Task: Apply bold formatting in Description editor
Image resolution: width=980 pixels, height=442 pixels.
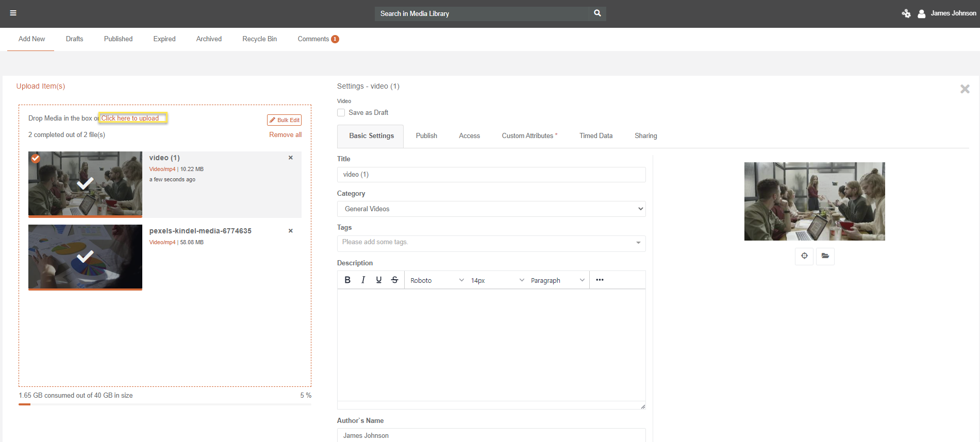Action: (347, 280)
